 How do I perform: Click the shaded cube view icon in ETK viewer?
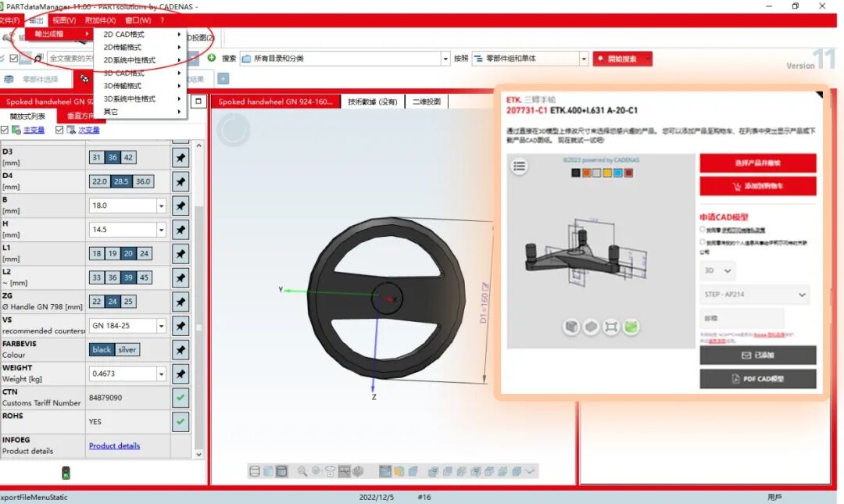coord(571,327)
